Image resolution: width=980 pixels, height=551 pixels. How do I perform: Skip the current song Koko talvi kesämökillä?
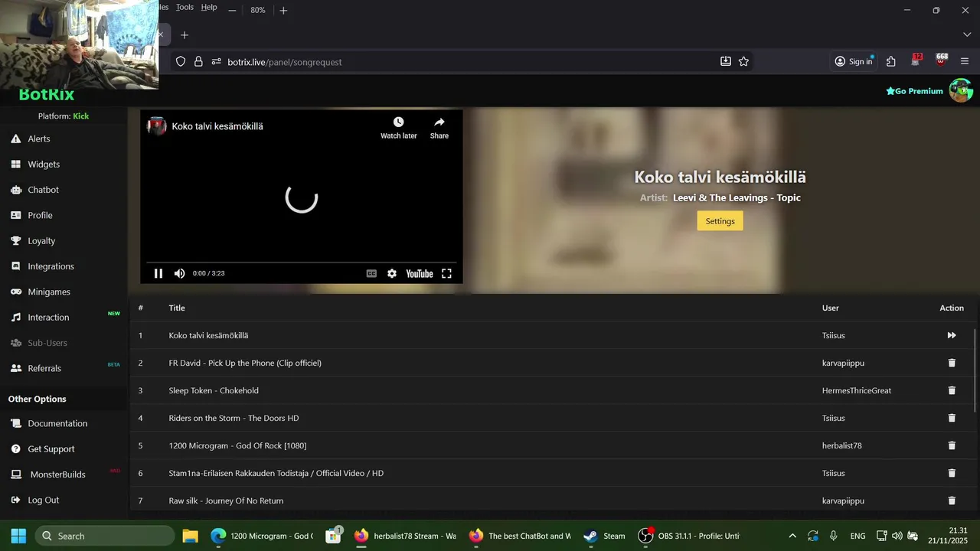click(952, 335)
